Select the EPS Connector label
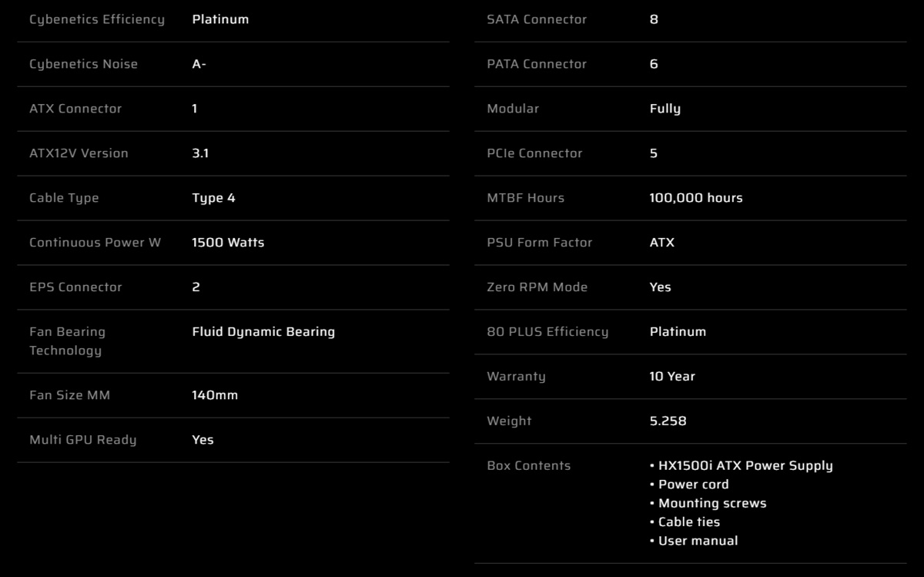 pos(75,287)
